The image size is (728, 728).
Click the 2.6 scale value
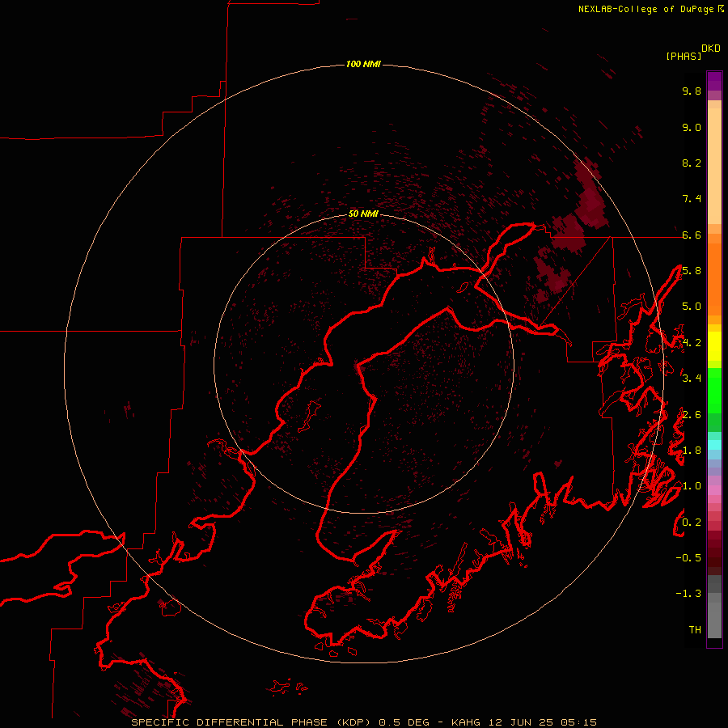(x=692, y=415)
